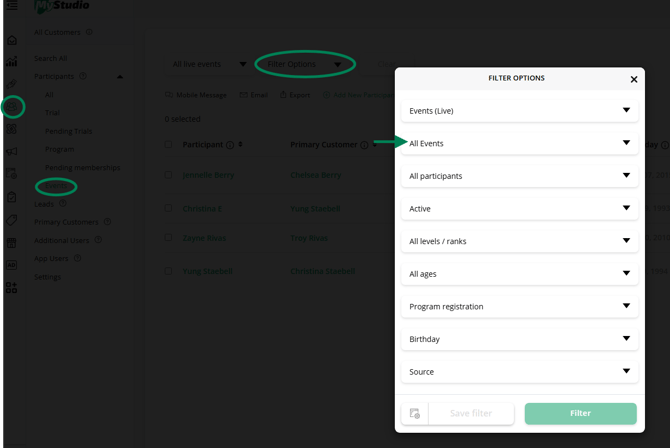
Task: Expand the Program registration dropdown
Action: click(x=519, y=306)
